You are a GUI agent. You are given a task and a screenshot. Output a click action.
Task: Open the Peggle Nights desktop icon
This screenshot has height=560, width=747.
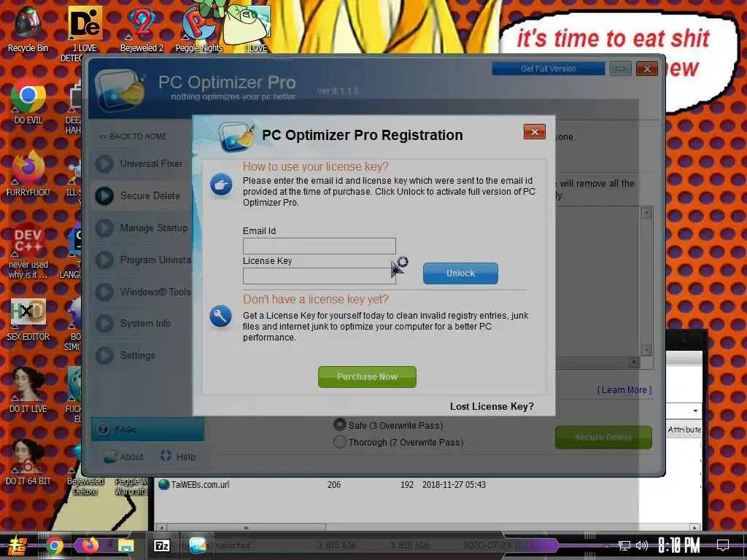click(x=198, y=28)
